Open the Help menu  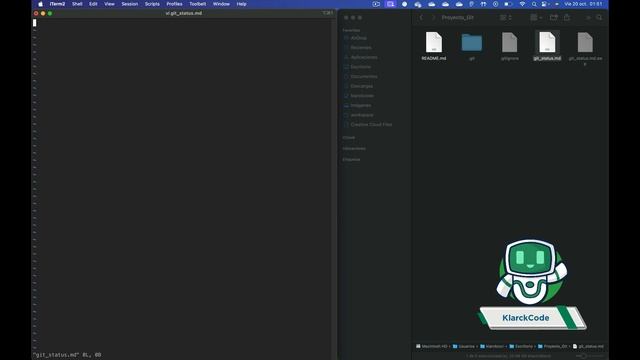241,4
